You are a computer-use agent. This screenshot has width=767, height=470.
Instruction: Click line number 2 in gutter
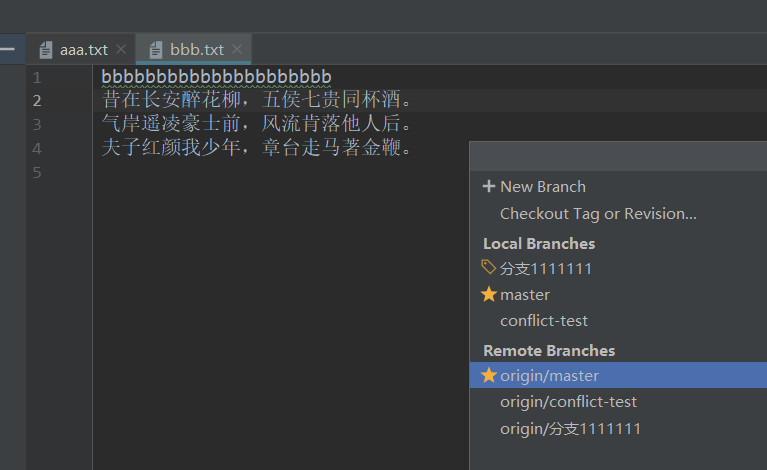click(37, 101)
